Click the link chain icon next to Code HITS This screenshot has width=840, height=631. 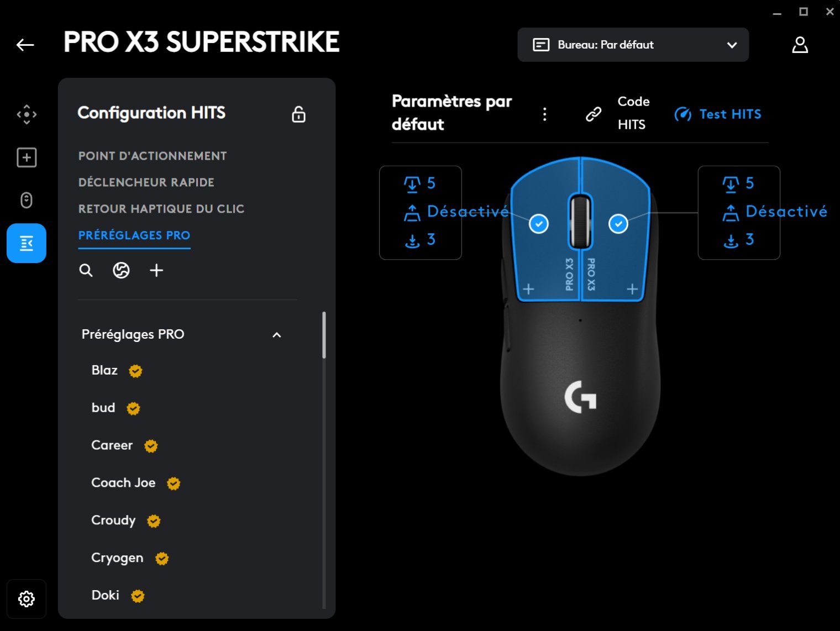594,114
